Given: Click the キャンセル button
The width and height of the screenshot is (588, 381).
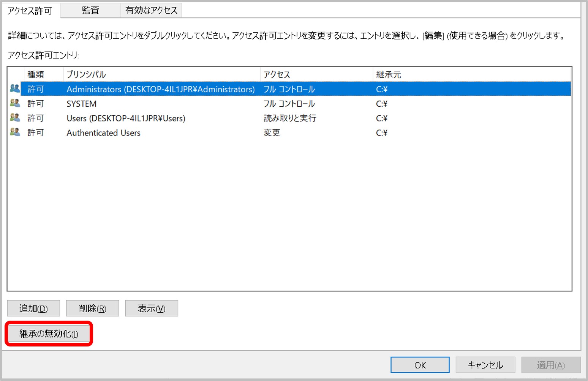Looking at the screenshot, I should click(x=485, y=365).
